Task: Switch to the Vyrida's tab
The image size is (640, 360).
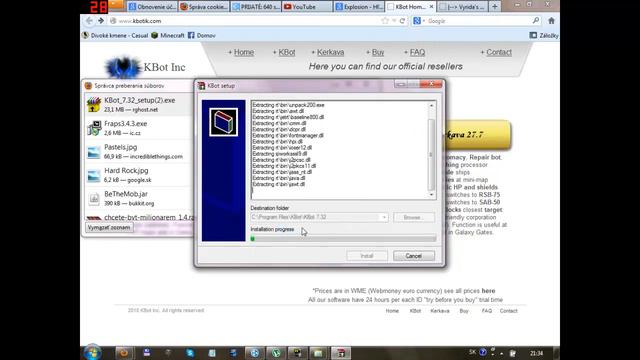Action: [x=462, y=7]
